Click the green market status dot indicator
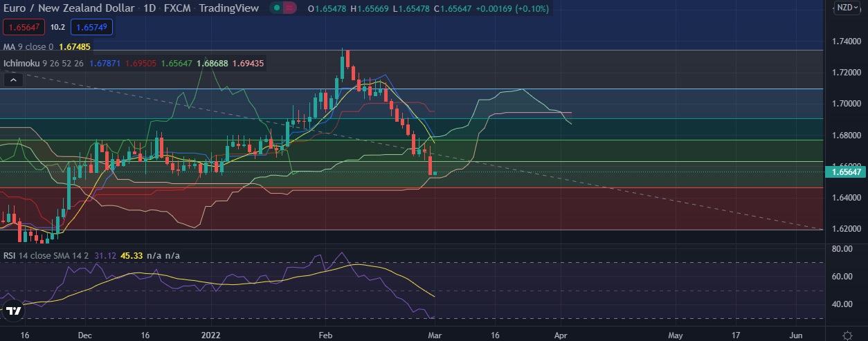Image resolution: width=868 pixels, height=341 pixels. coord(278,8)
